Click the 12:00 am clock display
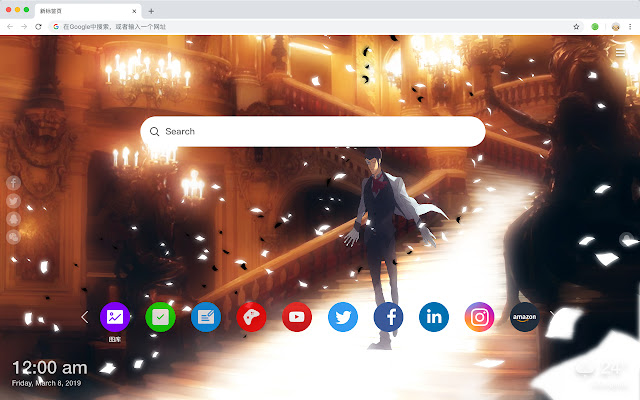Image resolution: width=640 pixels, height=400 pixels. click(50, 368)
